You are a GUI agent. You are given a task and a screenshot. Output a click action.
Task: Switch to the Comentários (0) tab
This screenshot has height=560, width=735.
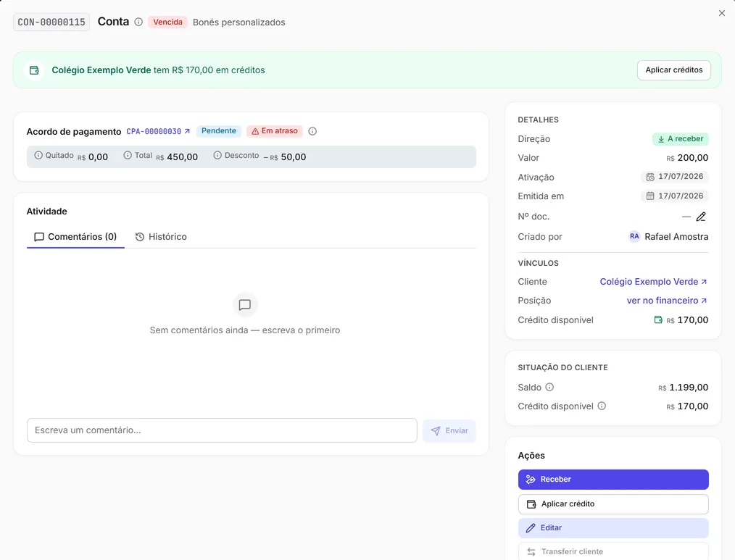pos(75,237)
